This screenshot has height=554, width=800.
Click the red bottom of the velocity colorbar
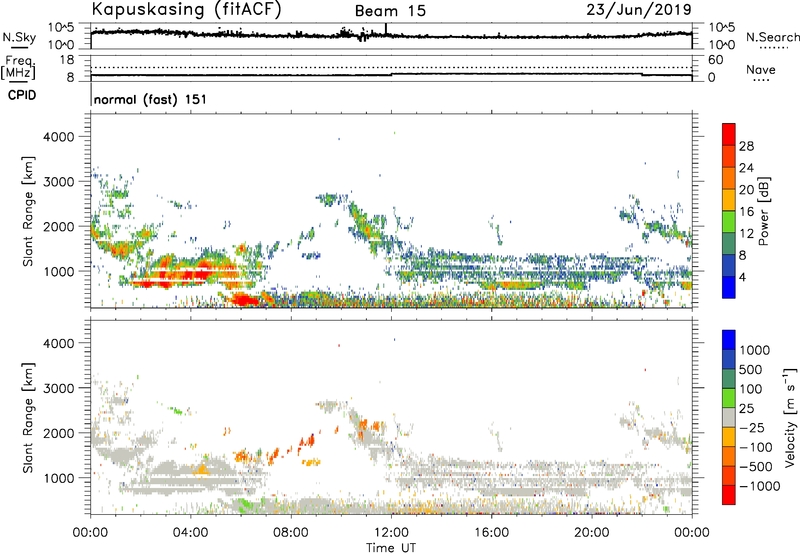[729, 495]
